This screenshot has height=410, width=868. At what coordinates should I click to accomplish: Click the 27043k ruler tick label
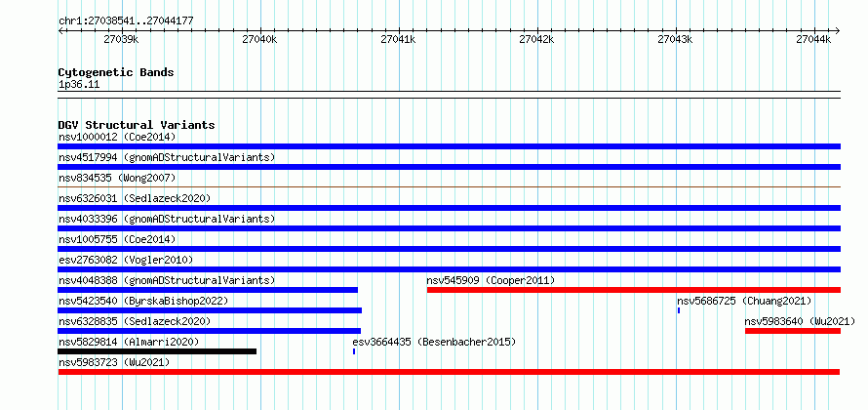click(675, 40)
